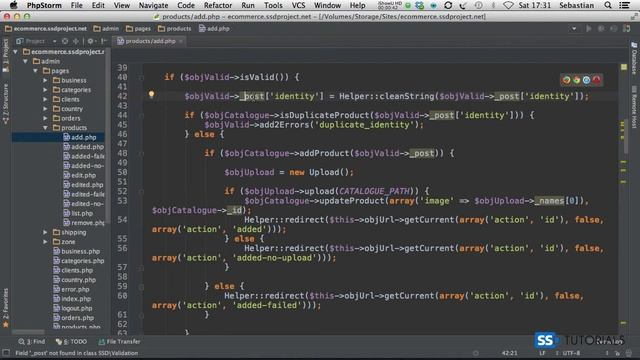This screenshot has width=640, height=360.
Task: Select logout.php in the project tree
Action: tap(73, 308)
